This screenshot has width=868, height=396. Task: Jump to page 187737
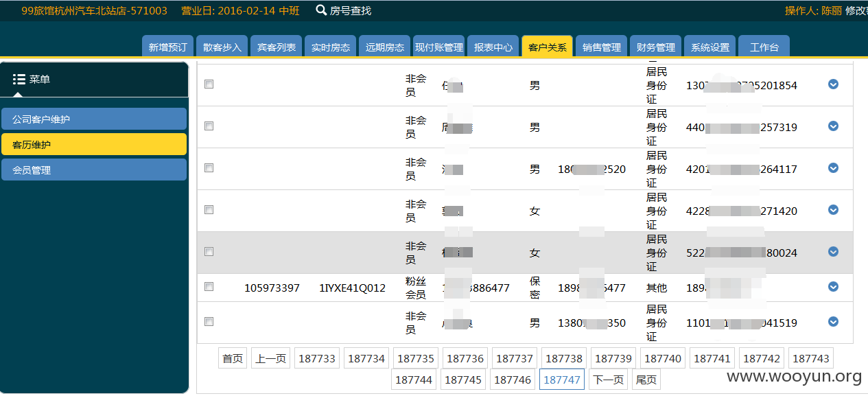point(515,358)
